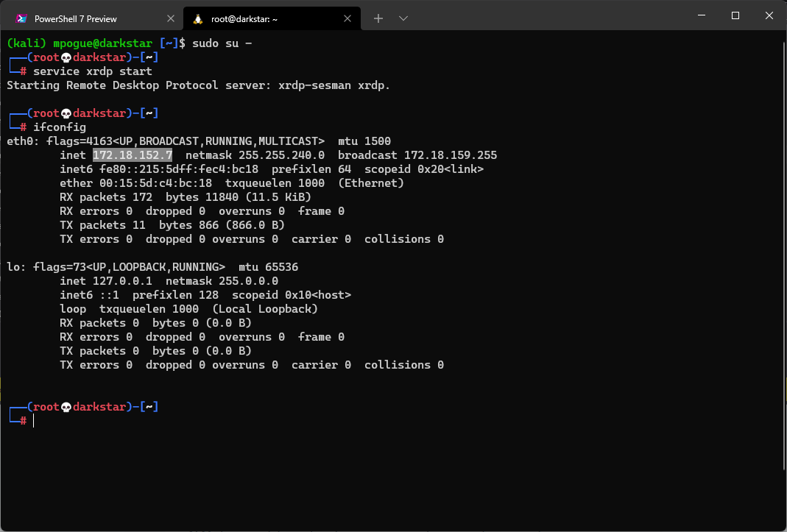Click the highlighted IP address 172.18.152.7
The width and height of the screenshot is (787, 532).
133,155
